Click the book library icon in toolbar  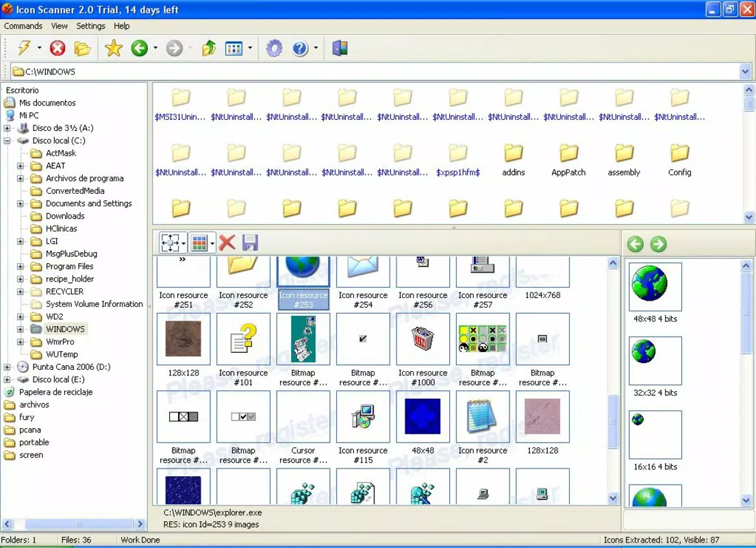coord(340,48)
